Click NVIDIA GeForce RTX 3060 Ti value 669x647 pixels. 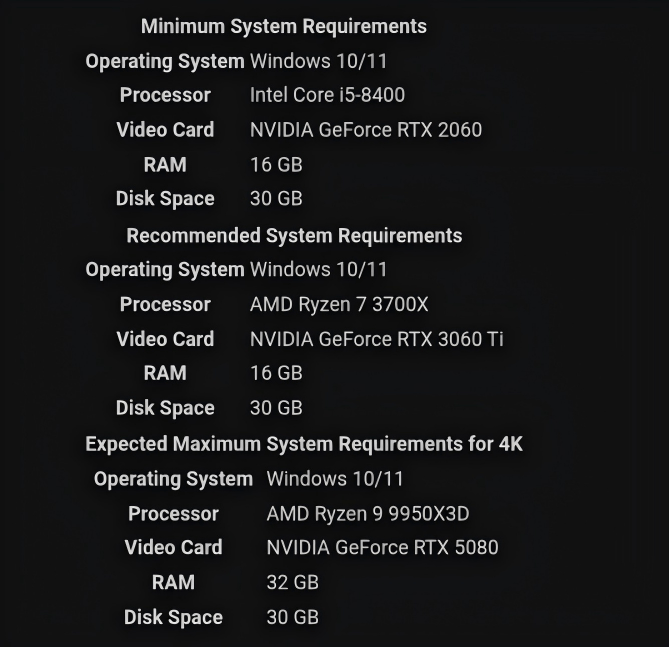click(x=376, y=339)
